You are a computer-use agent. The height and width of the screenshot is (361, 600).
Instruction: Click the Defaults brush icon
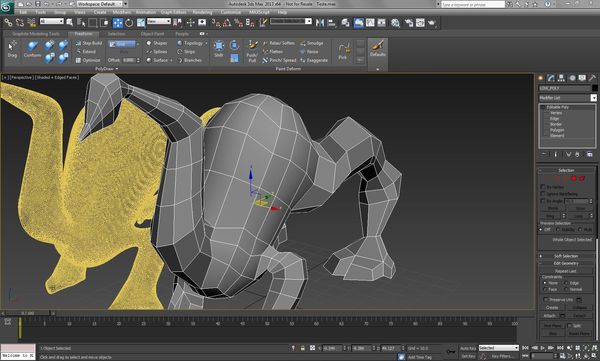pyautogui.click(x=378, y=49)
